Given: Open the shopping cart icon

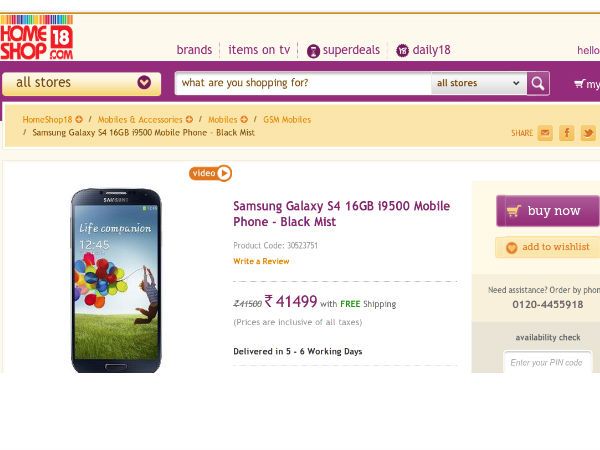Looking at the screenshot, I should 580,84.
